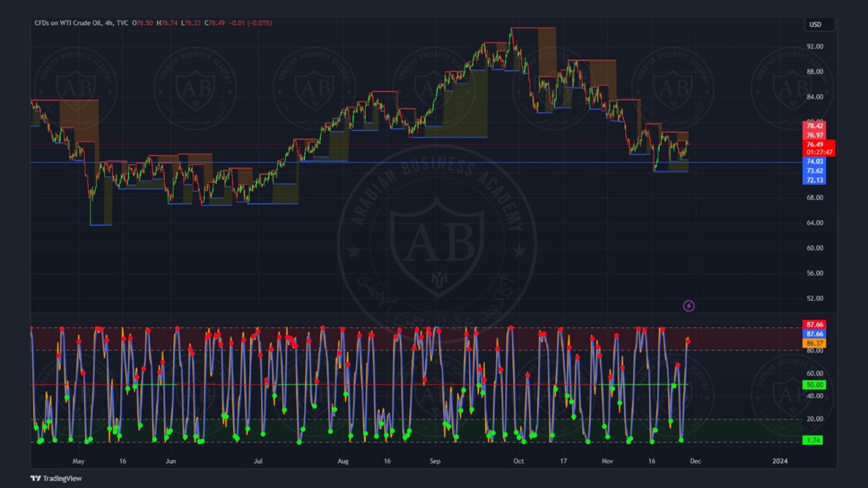The image size is (868, 488).
Task: Click the Oct label on time axis
Action: point(518,461)
